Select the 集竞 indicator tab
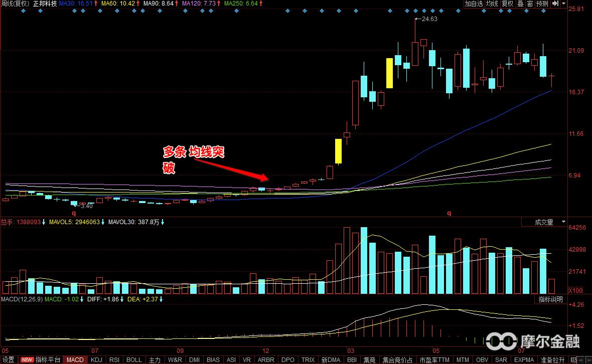The height and width of the screenshot is (364, 592). click(370, 360)
